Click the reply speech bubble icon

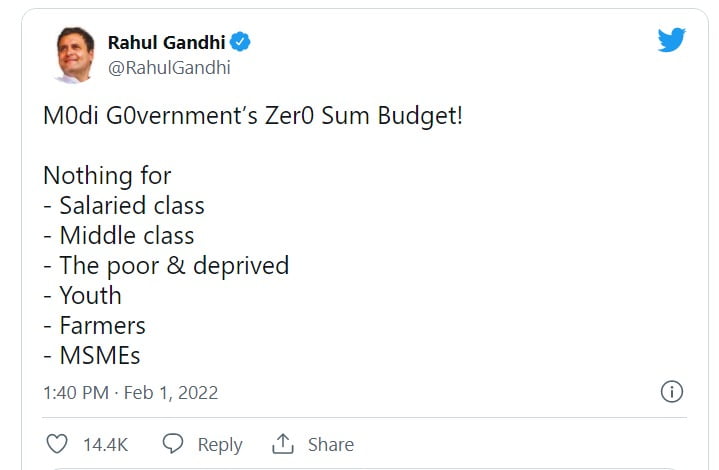tap(173, 444)
